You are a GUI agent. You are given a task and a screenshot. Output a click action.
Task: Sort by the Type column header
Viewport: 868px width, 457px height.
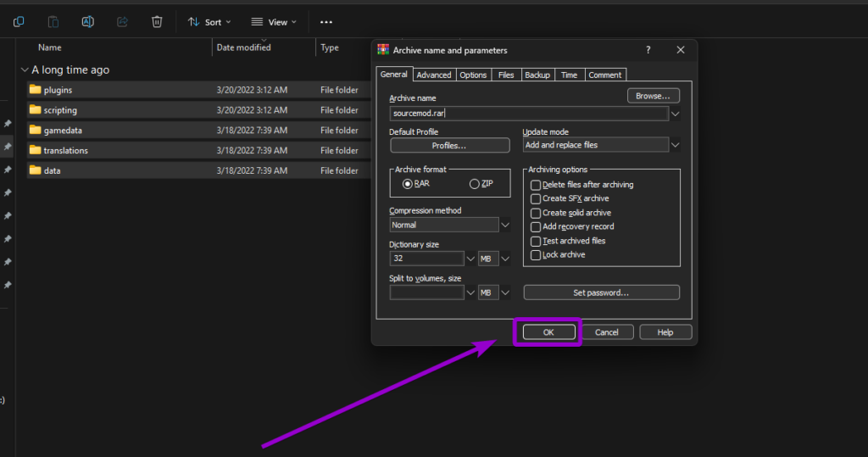(x=330, y=47)
